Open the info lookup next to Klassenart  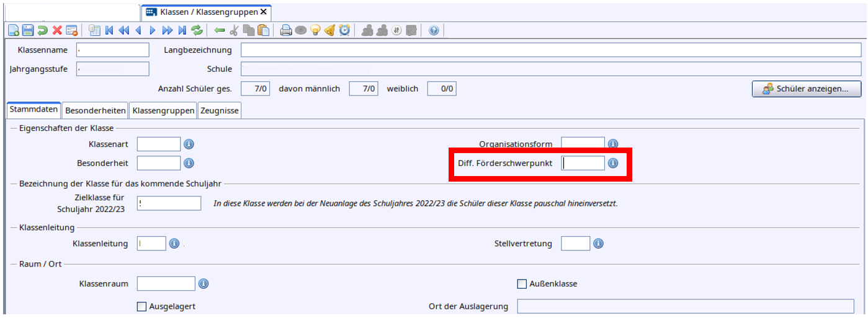(x=189, y=144)
